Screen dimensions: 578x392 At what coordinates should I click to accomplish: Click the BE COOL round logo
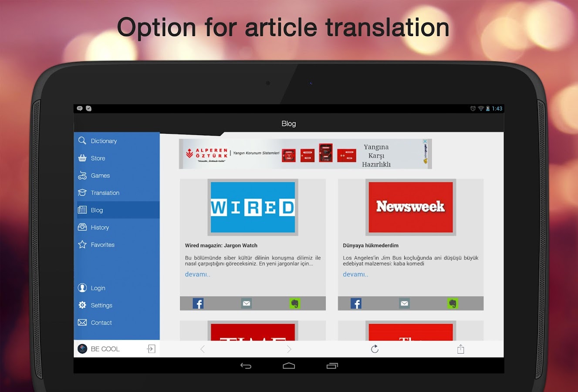(x=82, y=349)
